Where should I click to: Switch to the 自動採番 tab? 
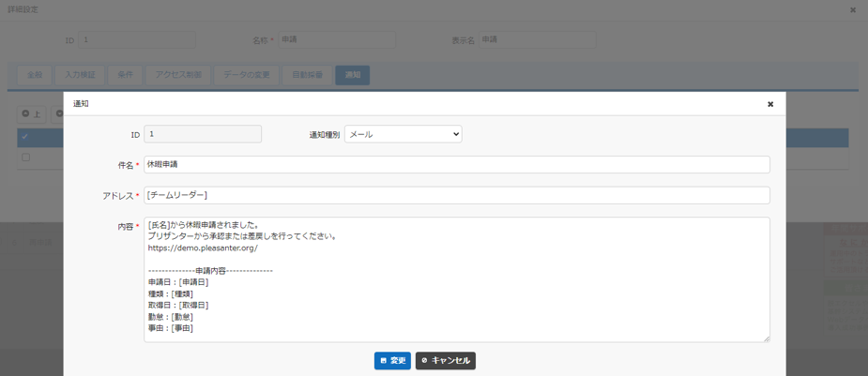point(307,75)
